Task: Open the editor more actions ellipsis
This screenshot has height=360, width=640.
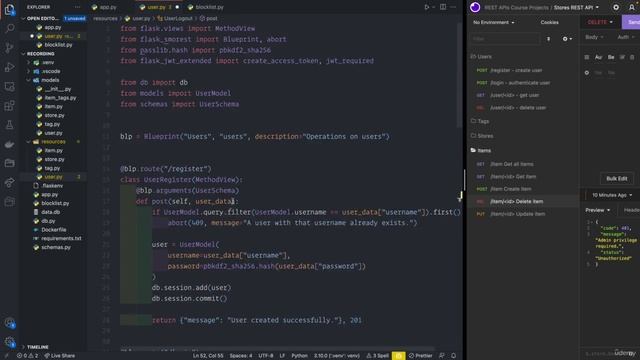Action: 453,7
